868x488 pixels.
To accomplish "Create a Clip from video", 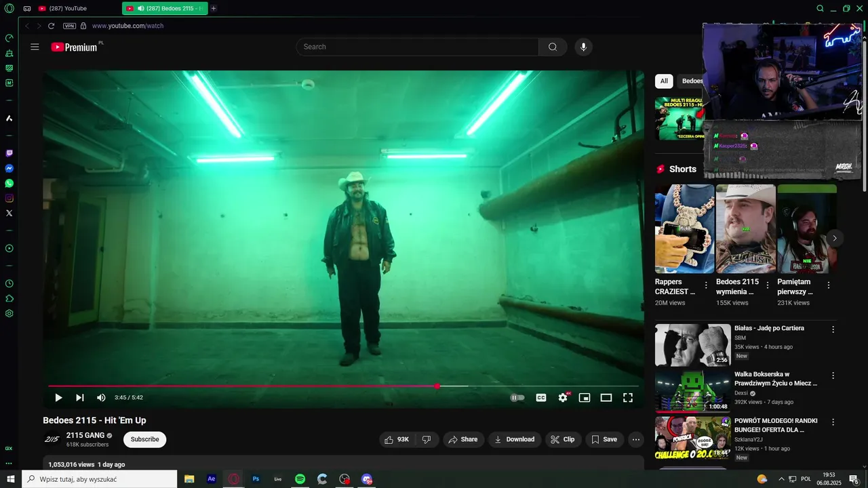I will tap(564, 440).
